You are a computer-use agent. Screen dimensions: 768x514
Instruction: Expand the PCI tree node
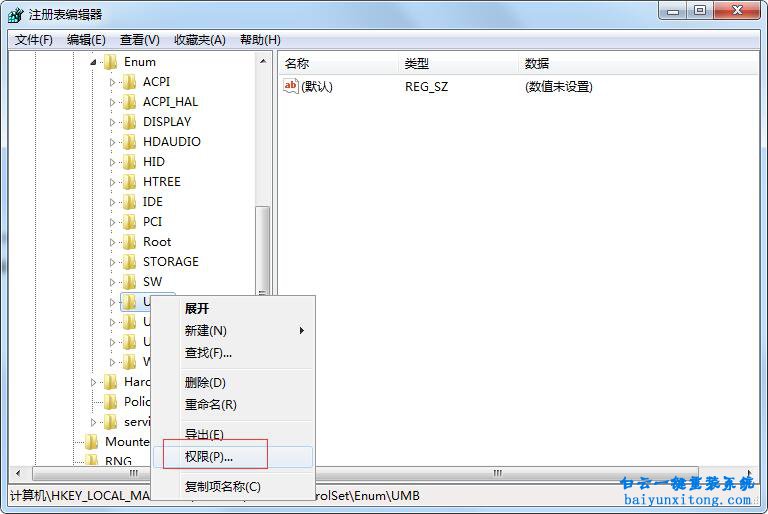(112, 222)
